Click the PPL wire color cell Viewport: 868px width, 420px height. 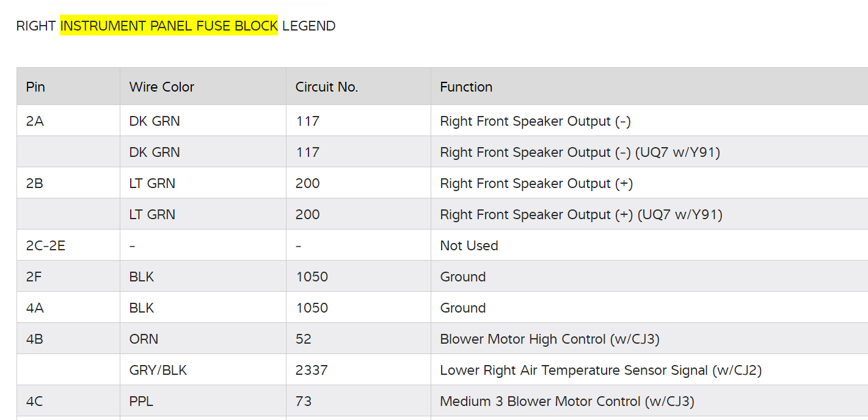click(x=141, y=401)
